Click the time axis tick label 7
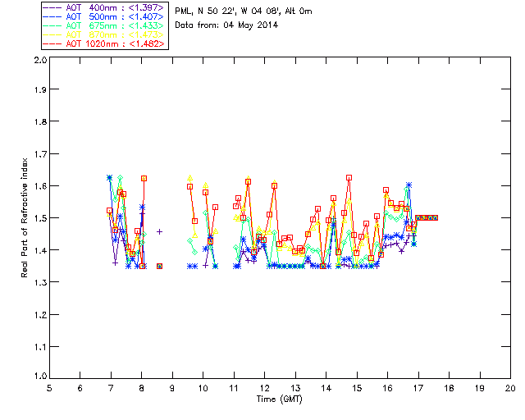This screenshot has width=525, height=420. pos(111,388)
